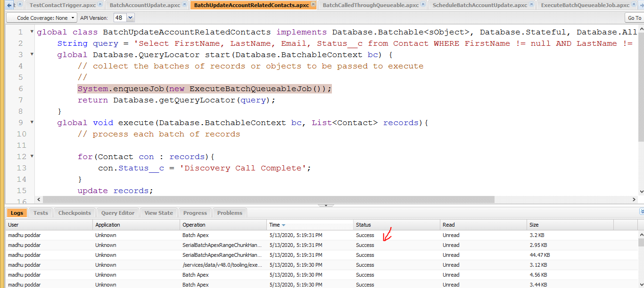Collapse the bottom panel with double-chevron icon
644x288 pixels.
coord(641,212)
